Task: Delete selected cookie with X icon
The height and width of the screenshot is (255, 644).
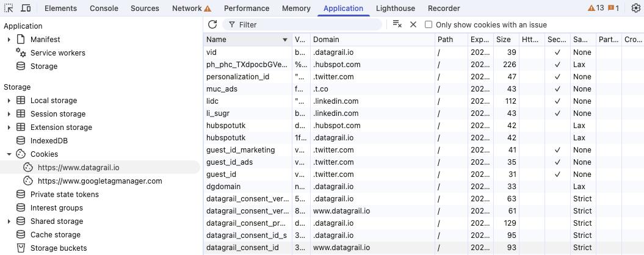Action: click(x=413, y=24)
